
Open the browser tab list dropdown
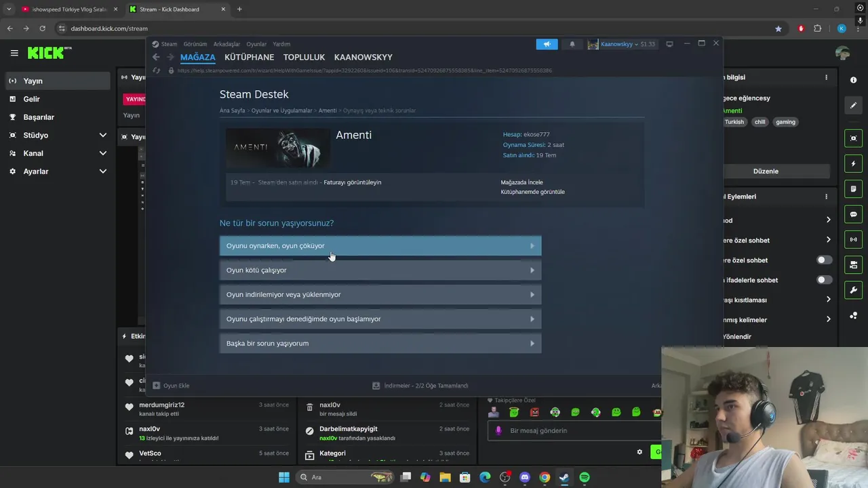[x=9, y=9]
